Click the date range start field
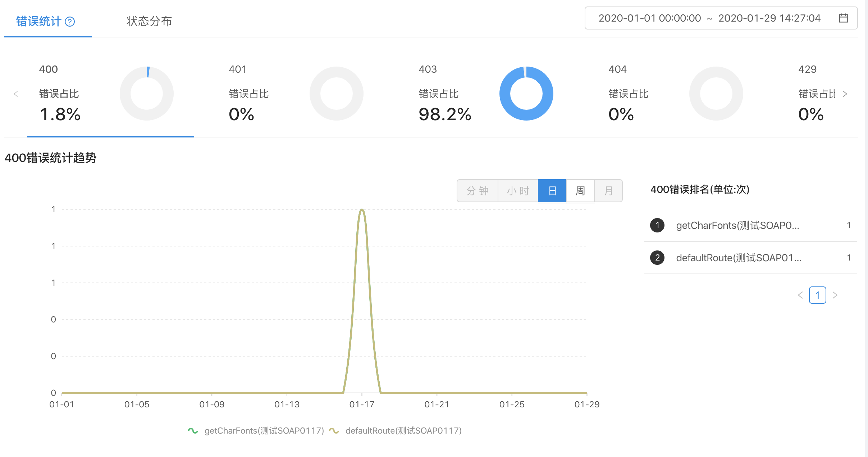Image resolution: width=868 pixels, height=457 pixels. point(649,18)
